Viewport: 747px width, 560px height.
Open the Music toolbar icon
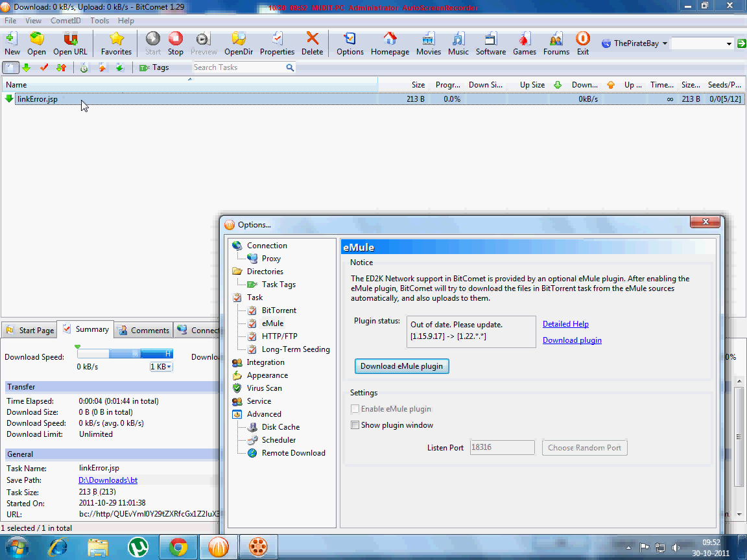pyautogui.click(x=458, y=43)
